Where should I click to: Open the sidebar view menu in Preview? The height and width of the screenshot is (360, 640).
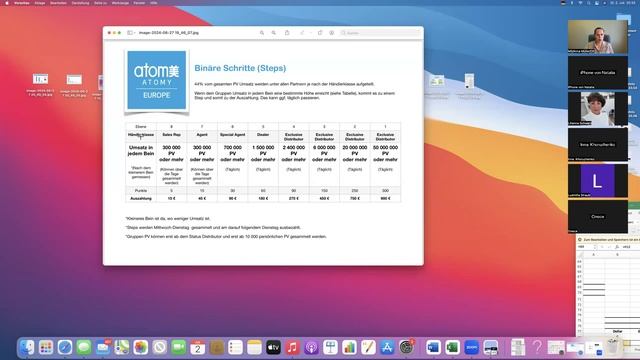pyautogui.click(x=131, y=33)
